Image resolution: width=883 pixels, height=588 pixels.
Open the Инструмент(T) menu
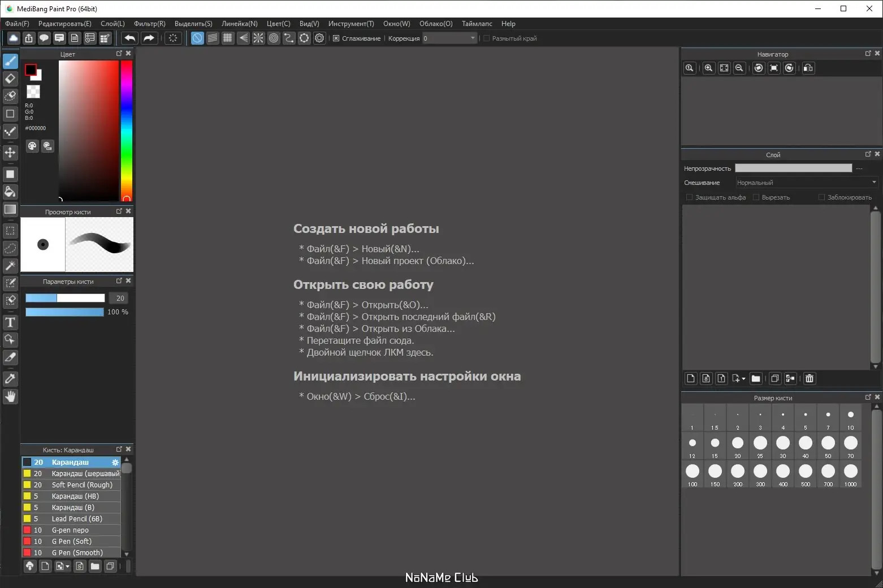tap(351, 24)
